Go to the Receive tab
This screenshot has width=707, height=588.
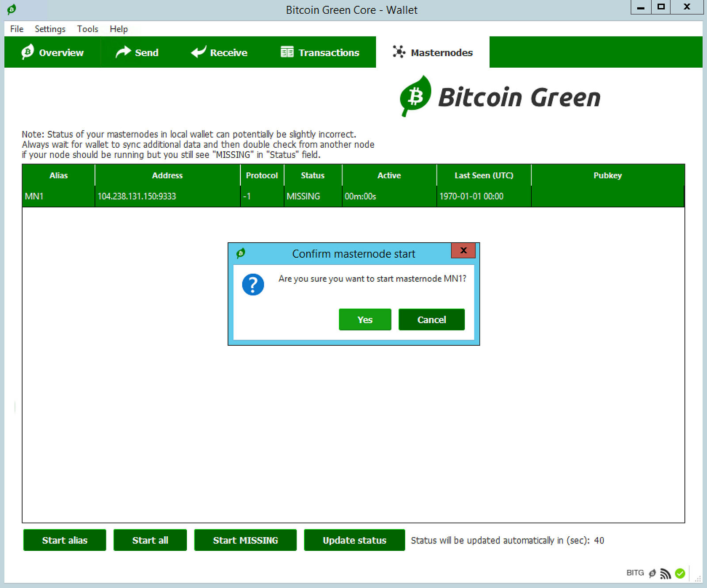219,52
